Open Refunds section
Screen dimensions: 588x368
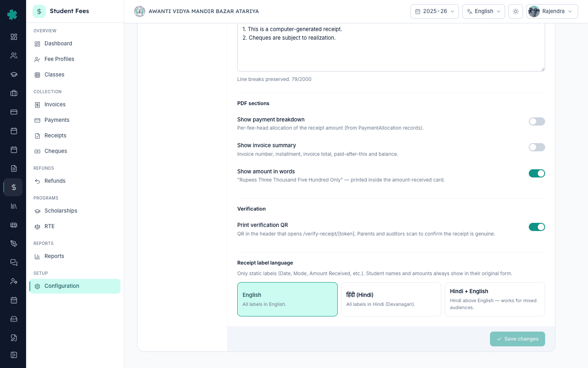tap(75, 181)
